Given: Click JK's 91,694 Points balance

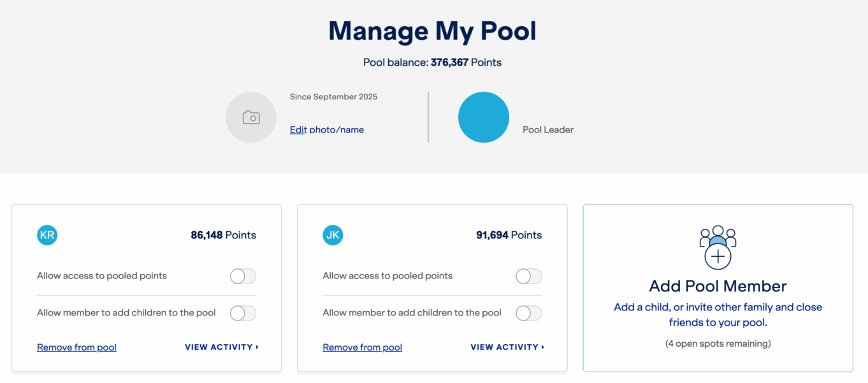Looking at the screenshot, I should pyautogui.click(x=509, y=235).
